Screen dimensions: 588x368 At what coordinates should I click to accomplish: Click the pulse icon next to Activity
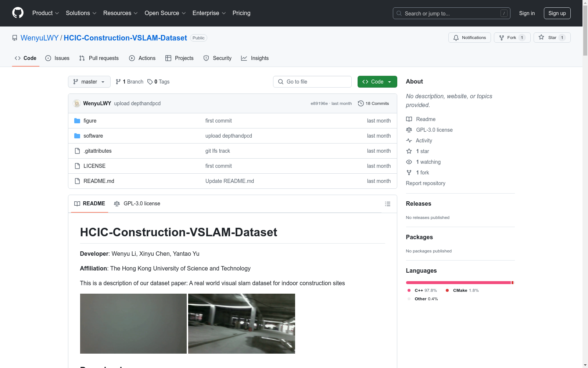point(409,141)
